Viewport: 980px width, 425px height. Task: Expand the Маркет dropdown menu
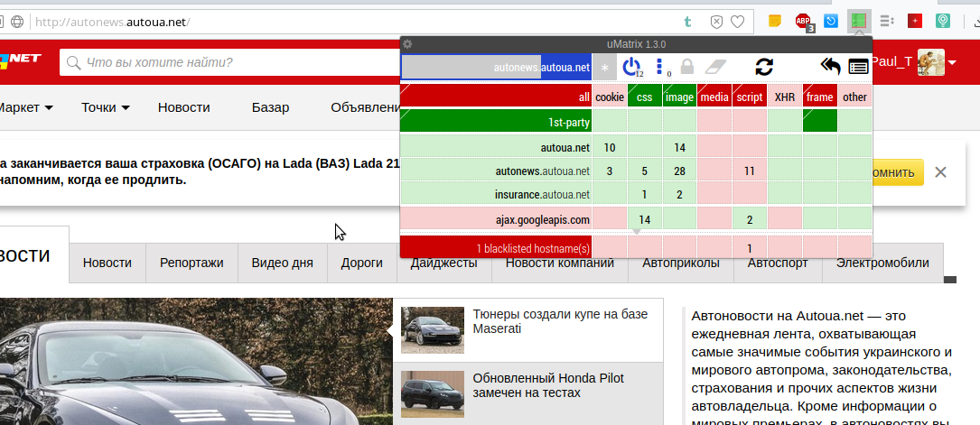pos(25,107)
